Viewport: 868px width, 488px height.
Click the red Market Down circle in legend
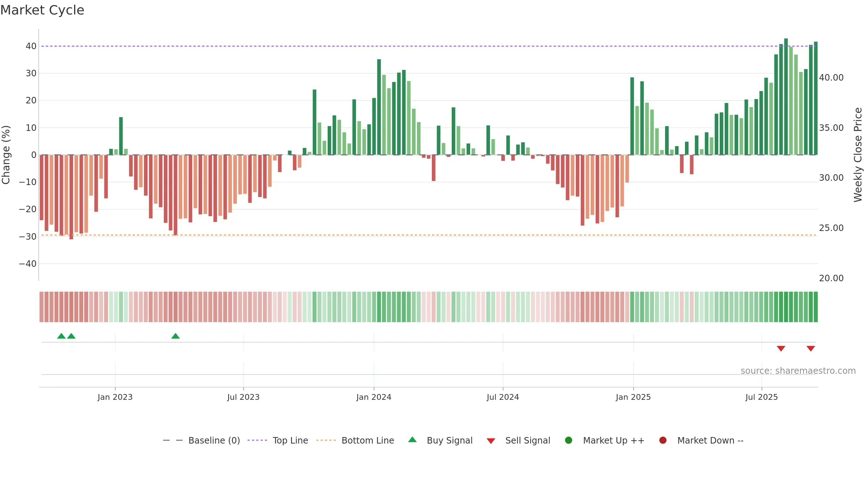pyautogui.click(x=663, y=440)
